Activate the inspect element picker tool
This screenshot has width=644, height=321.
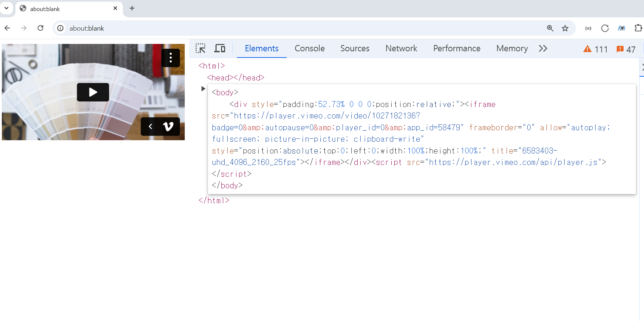(x=201, y=48)
